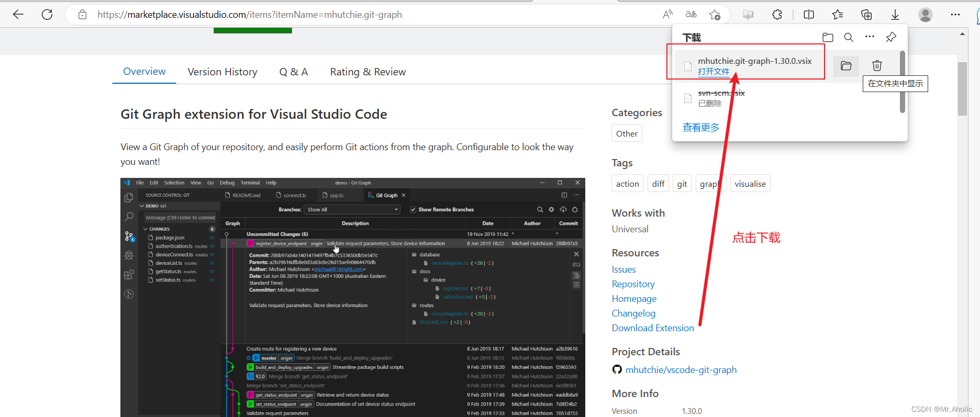Click the Other category tag
Image resolution: width=980 pixels, height=417 pixels.
click(x=627, y=133)
